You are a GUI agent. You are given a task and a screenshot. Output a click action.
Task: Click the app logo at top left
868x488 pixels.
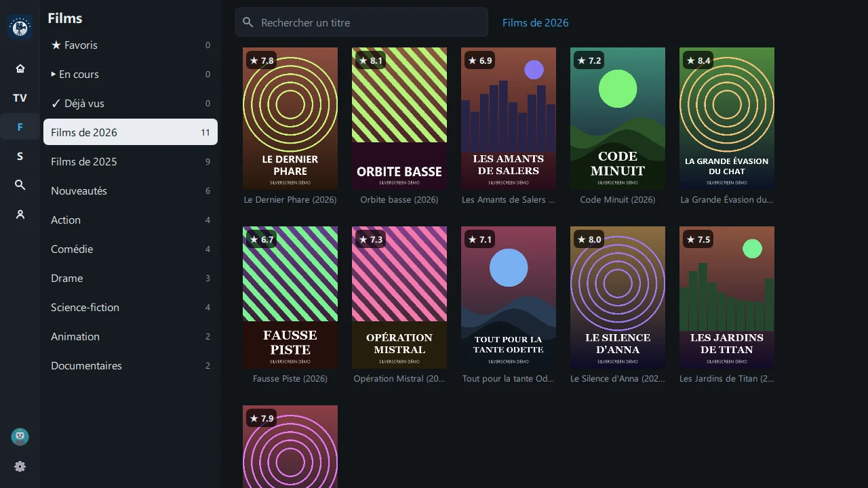[20, 27]
